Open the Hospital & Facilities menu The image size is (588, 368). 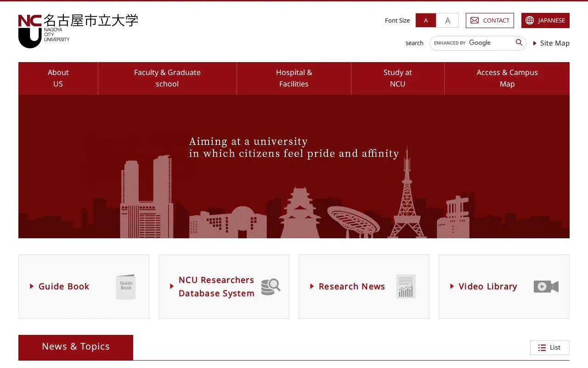[294, 78]
